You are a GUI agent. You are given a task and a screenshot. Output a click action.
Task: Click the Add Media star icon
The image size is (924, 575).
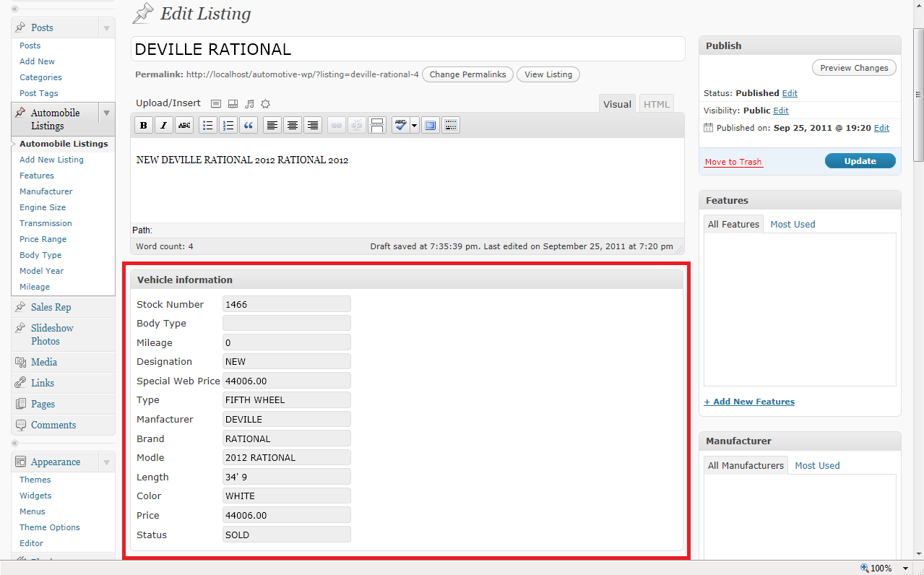point(266,104)
